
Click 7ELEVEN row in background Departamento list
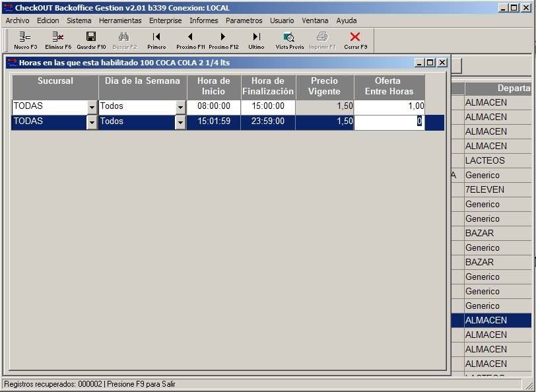click(498, 189)
